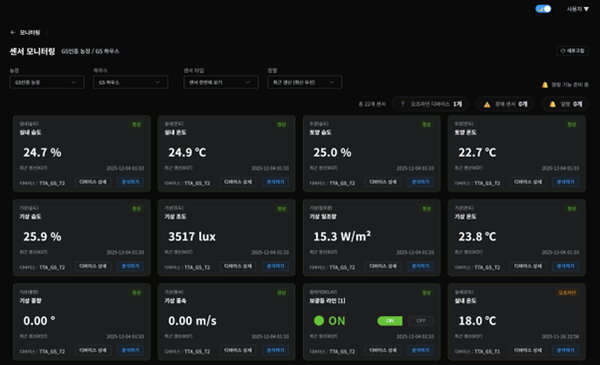Open the 사용자 user dropdown menu

pos(577,9)
